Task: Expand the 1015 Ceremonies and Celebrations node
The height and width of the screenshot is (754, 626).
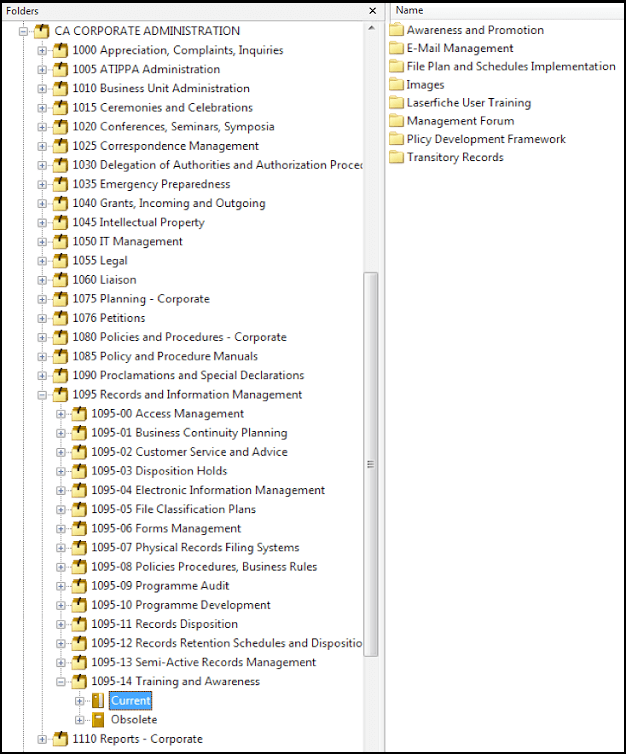Action: pos(42,108)
